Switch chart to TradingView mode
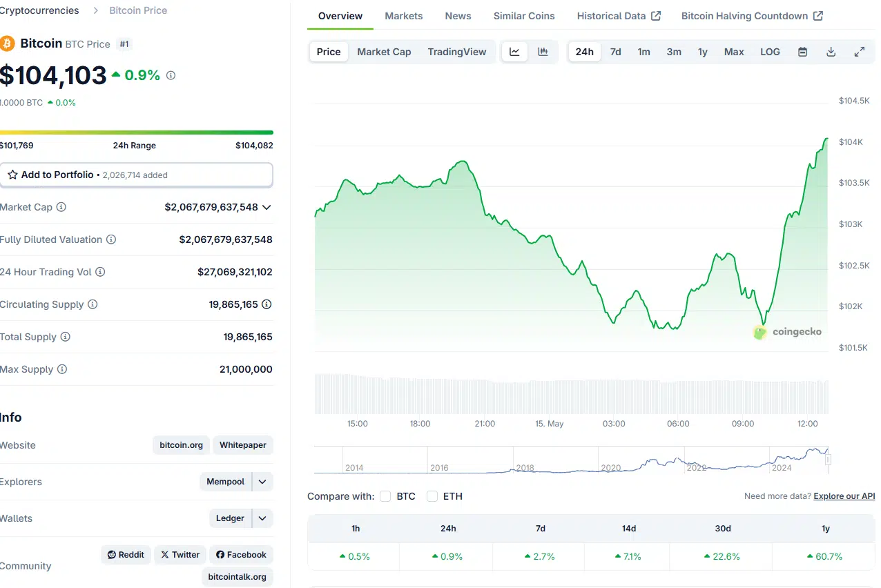Screen dimensions: 881x588 pyautogui.click(x=457, y=52)
